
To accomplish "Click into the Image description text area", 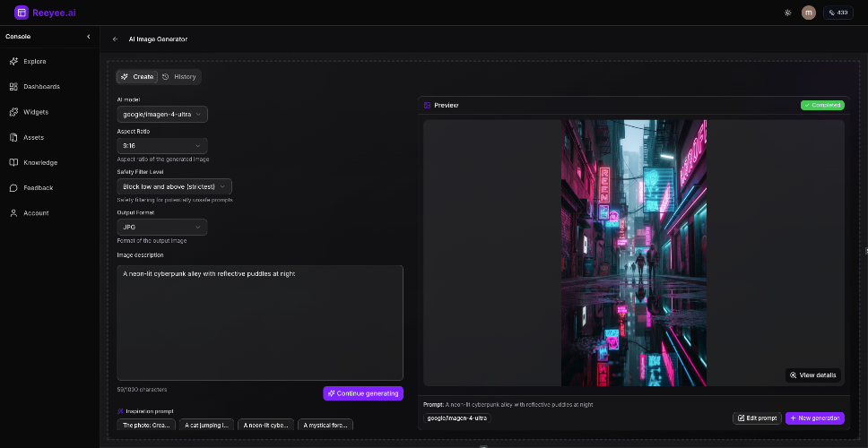I will 260,323.
